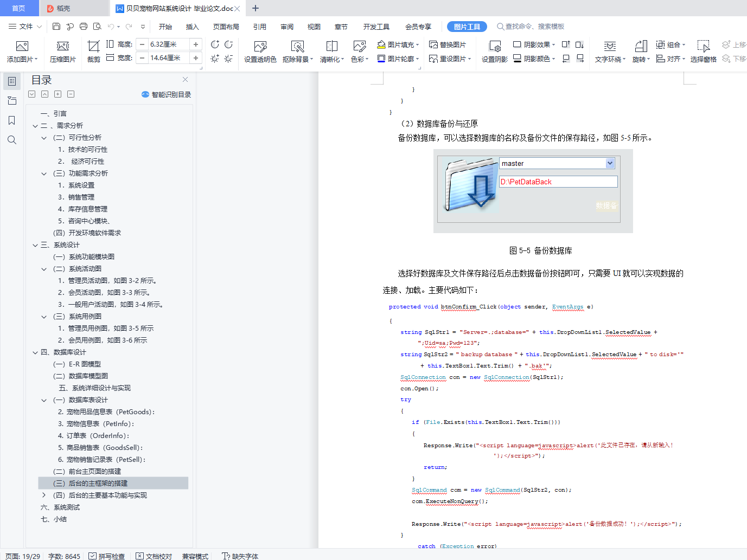Decrease picture contrast with the minus-circle icon
The image size is (747, 560).
pyautogui.click(x=228, y=44)
